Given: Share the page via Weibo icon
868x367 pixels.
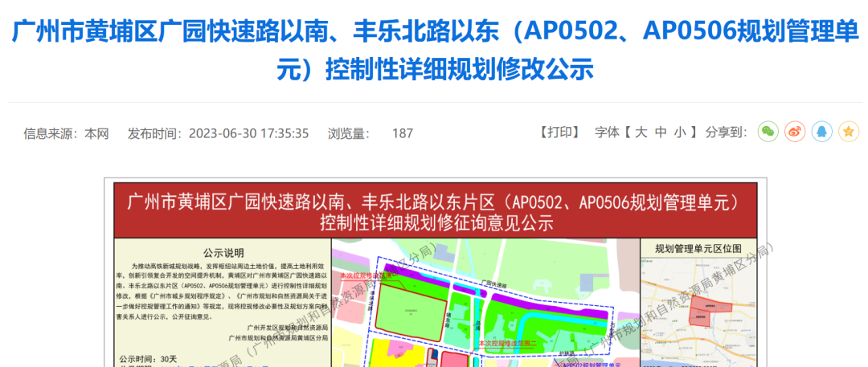Looking at the screenshot, I should (x=795, y=132).
